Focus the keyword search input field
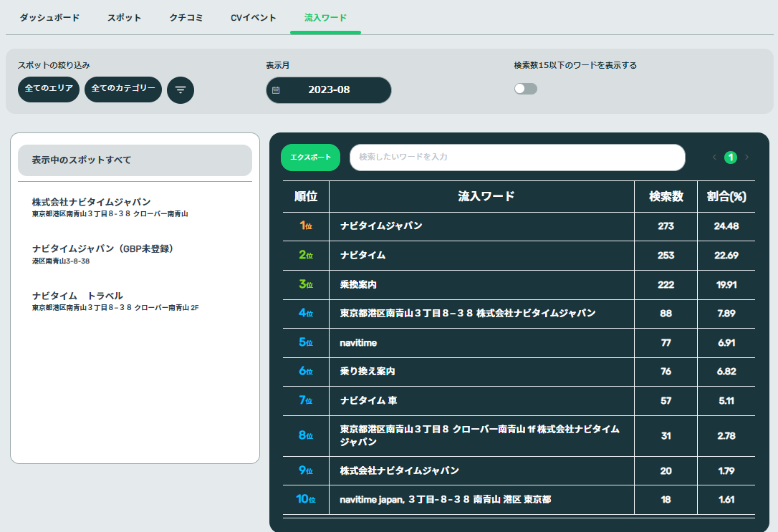Viewport: 778px width, 532px height. coord(517,158)
